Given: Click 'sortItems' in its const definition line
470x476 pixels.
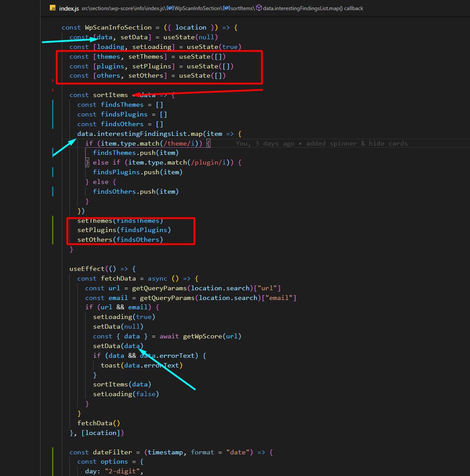Looking at the screenshot, I should pos(110,95).
